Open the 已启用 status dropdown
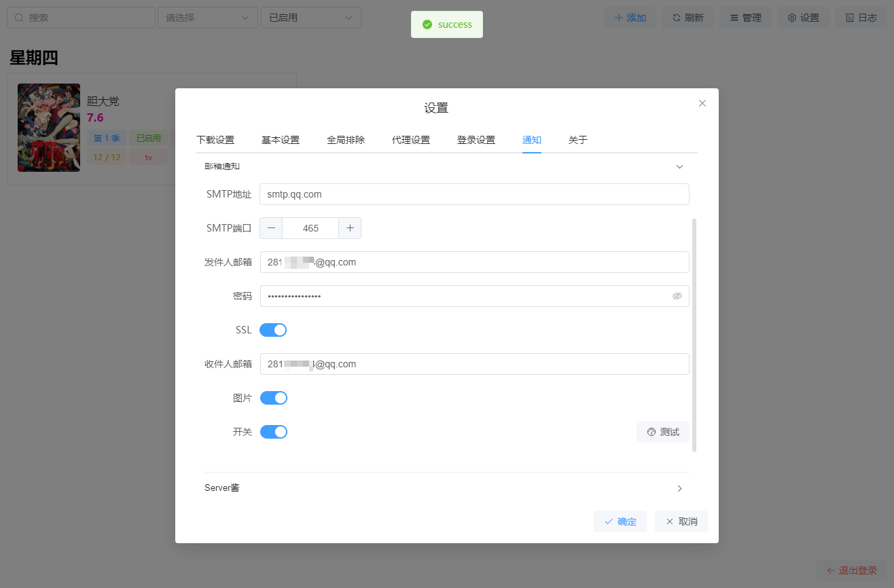The image size is (894, 588). click(310, 18)
